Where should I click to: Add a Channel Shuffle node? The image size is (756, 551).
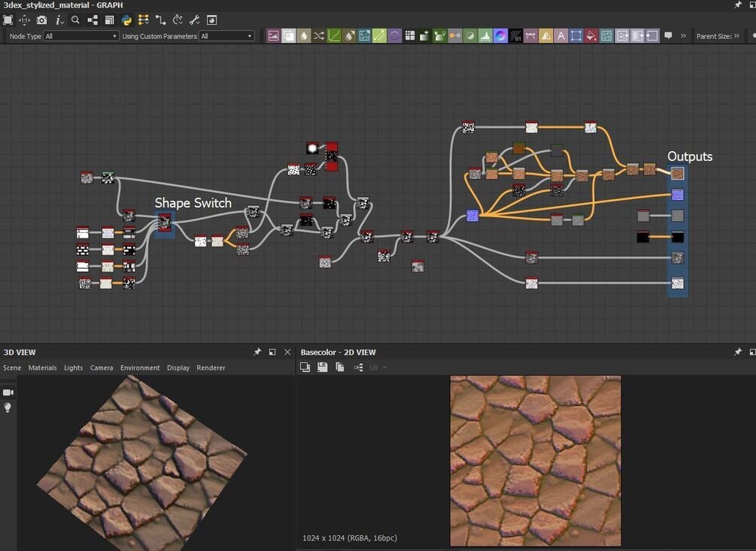319,36
